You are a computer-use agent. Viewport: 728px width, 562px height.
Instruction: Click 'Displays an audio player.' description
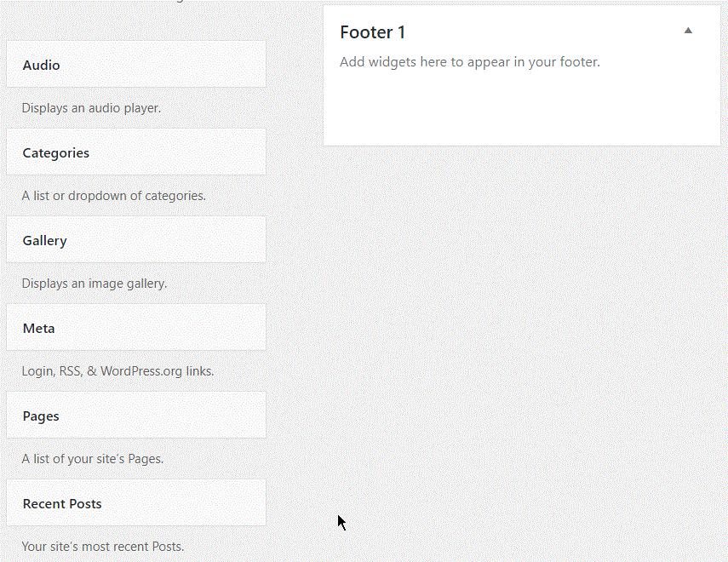(x=91, y=108)
